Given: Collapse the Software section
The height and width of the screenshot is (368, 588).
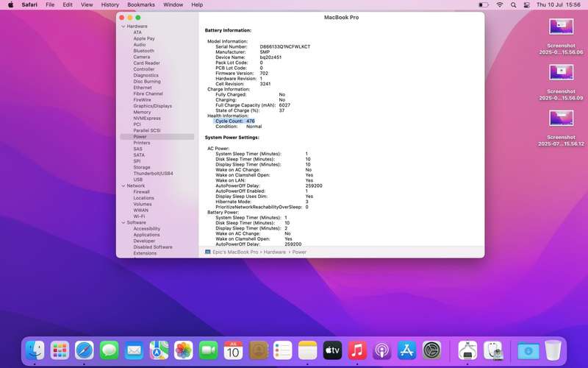Looking at the screenshot, I should tap(123, 222).
